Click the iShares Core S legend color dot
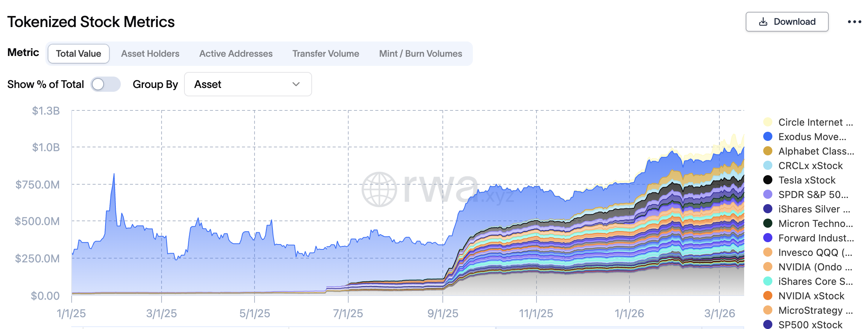Screen dimensions: 868x329 tap(768, 281)
